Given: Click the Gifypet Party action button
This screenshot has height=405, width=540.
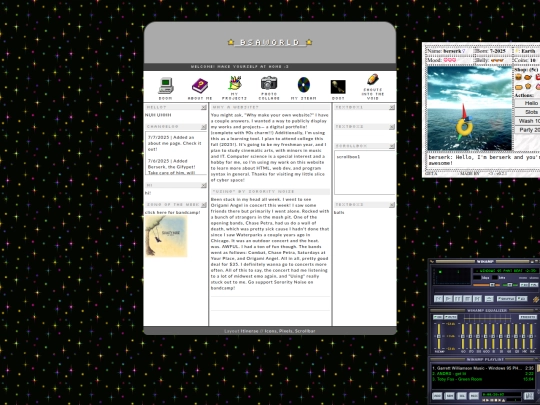Looking at the screenshot, I should pos(527,130).
